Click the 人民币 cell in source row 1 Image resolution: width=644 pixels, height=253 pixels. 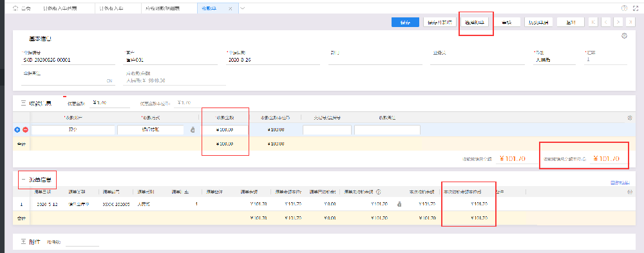coord(144,204)
